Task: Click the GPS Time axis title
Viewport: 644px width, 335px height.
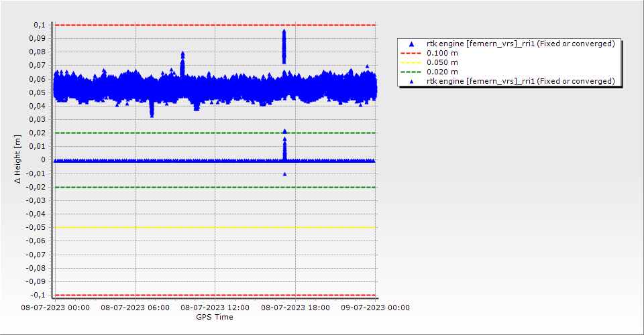Action: tap(215, 317)
